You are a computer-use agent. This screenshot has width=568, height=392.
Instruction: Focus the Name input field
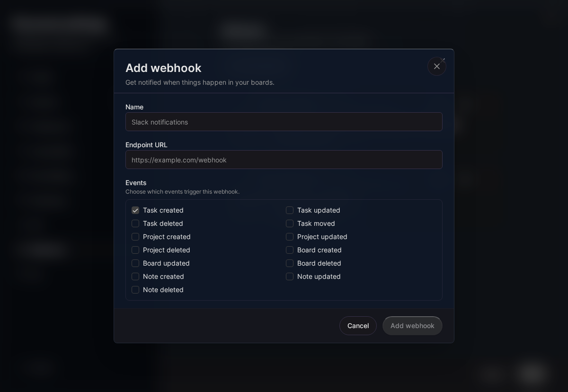point(284,122)
